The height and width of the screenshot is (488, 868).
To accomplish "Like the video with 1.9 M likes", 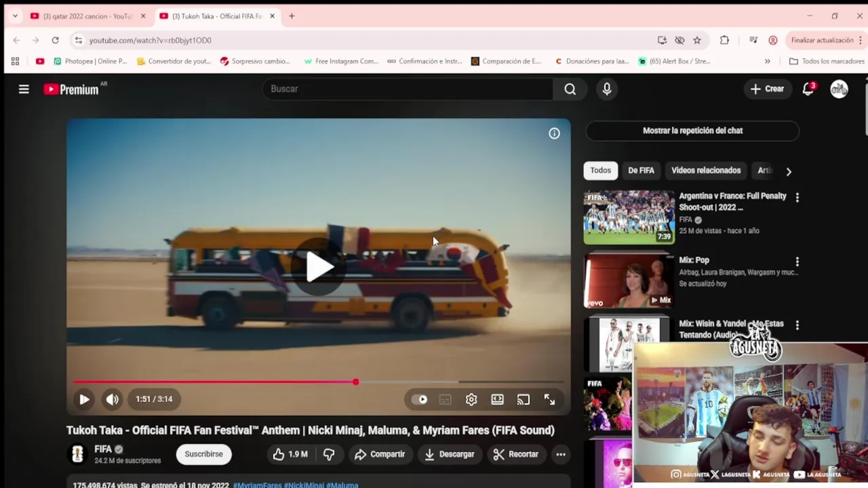I will (x=290, y=454).
